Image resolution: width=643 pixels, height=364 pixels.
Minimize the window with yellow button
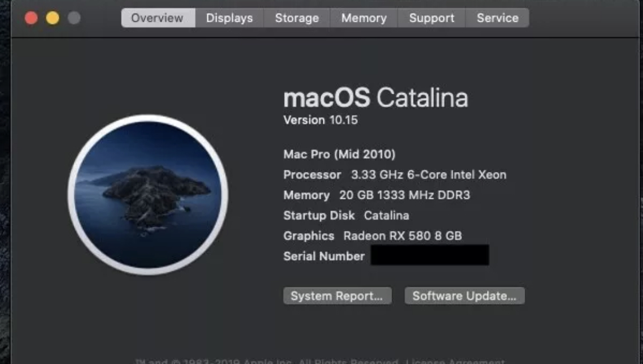click(53, 18)
